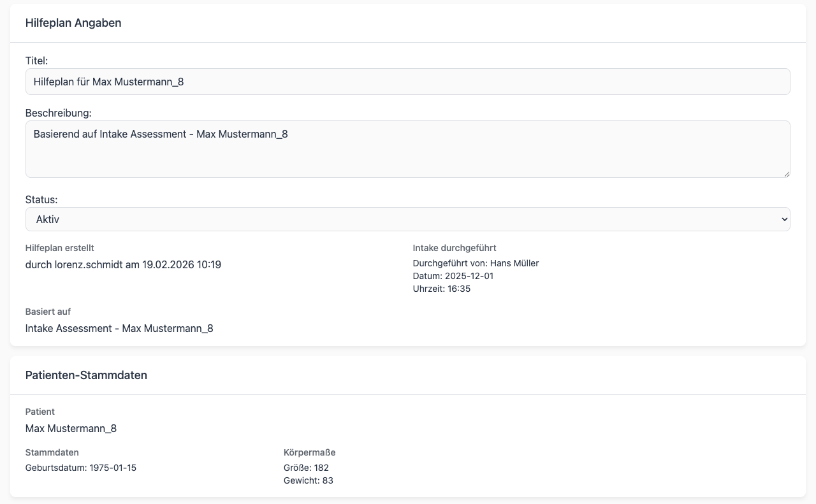Focus the Beschreibung text area
The image size is (816, 504).
tap(407, 149)
